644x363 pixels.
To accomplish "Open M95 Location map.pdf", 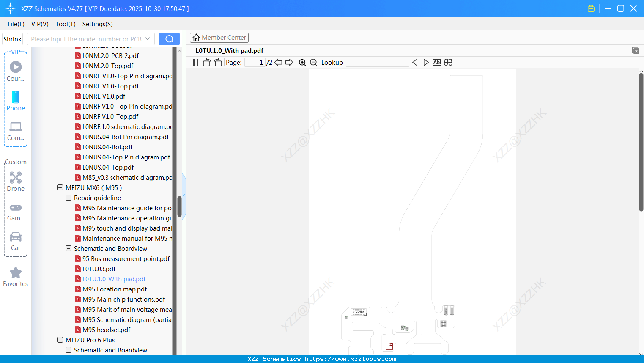I will pyautogui.click(x=115, y=289).
